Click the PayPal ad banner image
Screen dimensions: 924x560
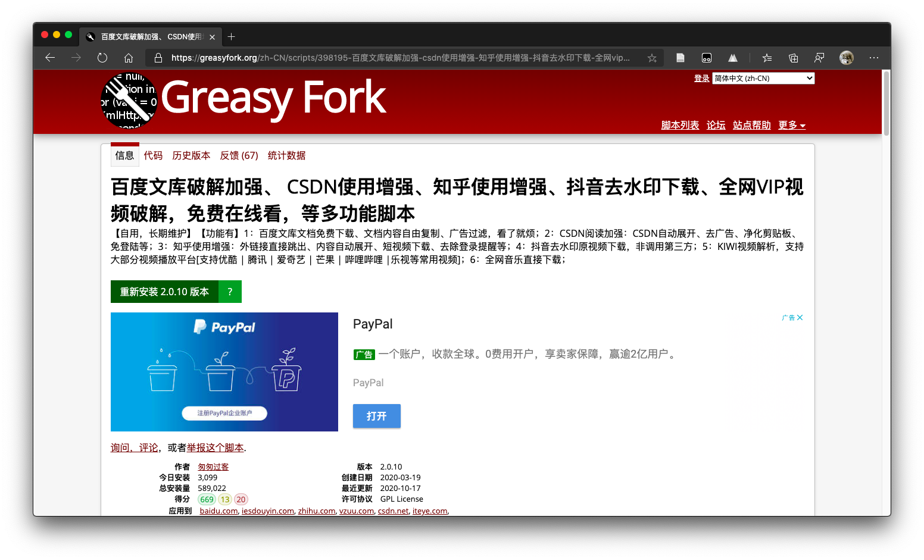coord(224,372)
